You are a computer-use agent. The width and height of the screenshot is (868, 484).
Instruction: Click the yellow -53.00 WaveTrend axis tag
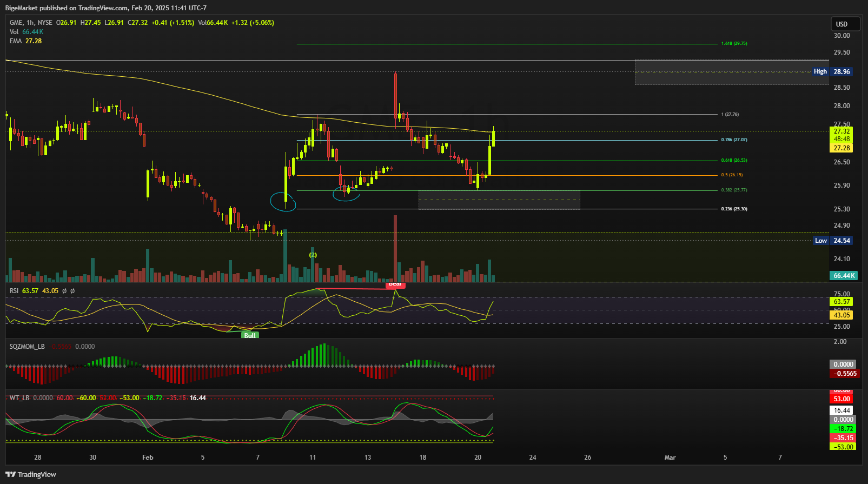(x=843, y=447)
